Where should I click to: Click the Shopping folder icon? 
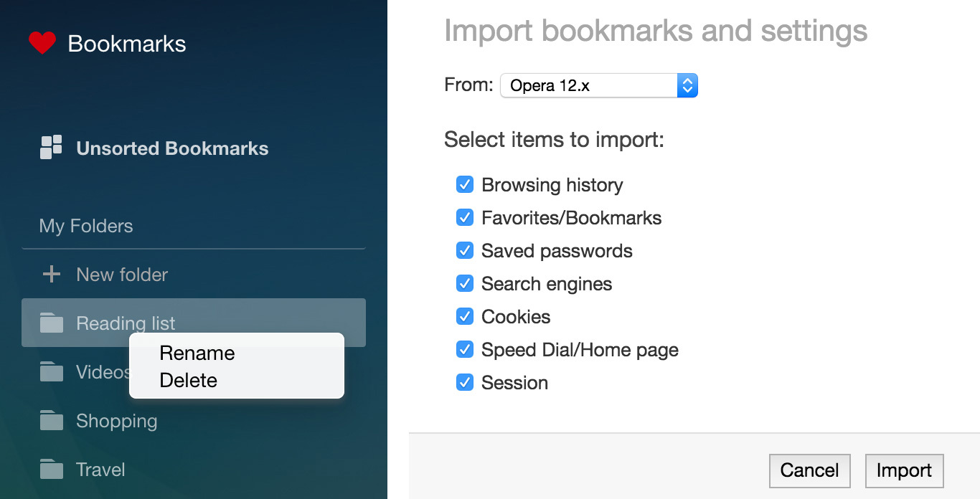51,421
